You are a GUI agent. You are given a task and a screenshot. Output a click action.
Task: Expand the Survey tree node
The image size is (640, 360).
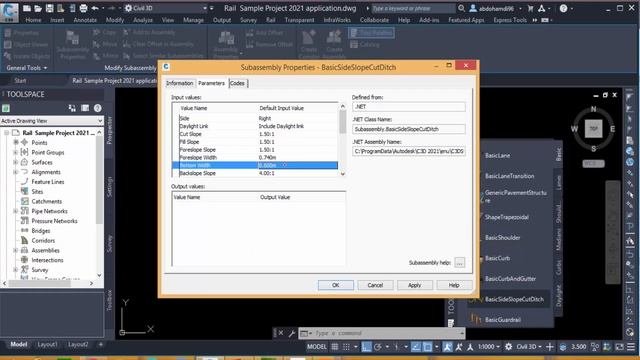[16, 270]
